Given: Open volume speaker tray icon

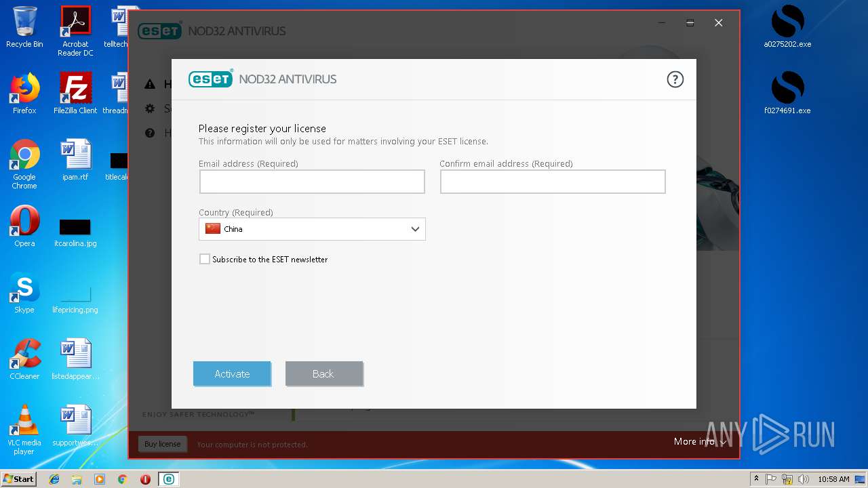Looking at the screenshot, I should [x=804, y=479].
